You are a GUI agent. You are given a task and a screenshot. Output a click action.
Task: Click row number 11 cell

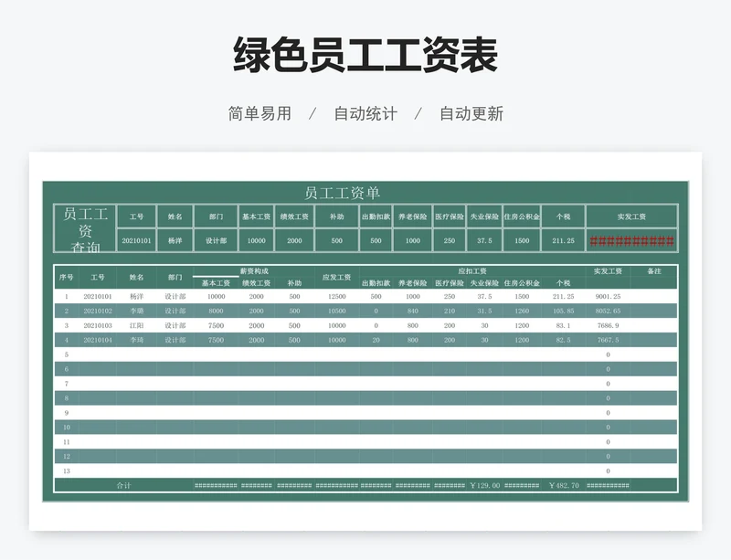[66, 441]
